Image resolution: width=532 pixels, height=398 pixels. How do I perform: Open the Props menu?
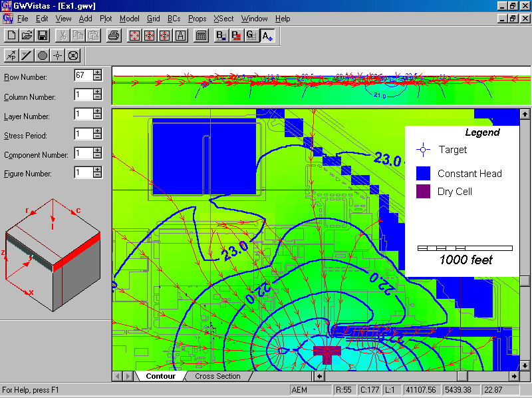tap(197, 19)
